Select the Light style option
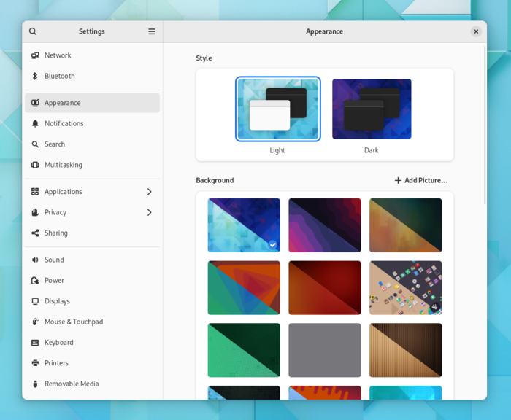 (x=277, y=109)
